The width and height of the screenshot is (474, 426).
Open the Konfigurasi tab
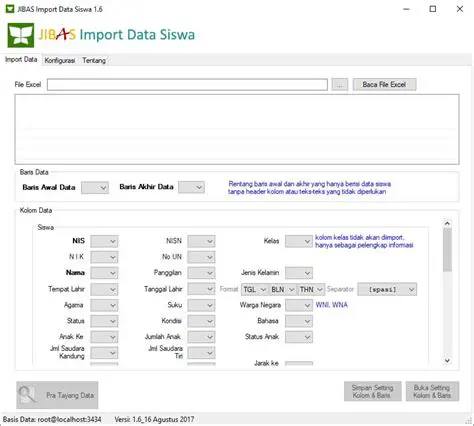[60, 60]
